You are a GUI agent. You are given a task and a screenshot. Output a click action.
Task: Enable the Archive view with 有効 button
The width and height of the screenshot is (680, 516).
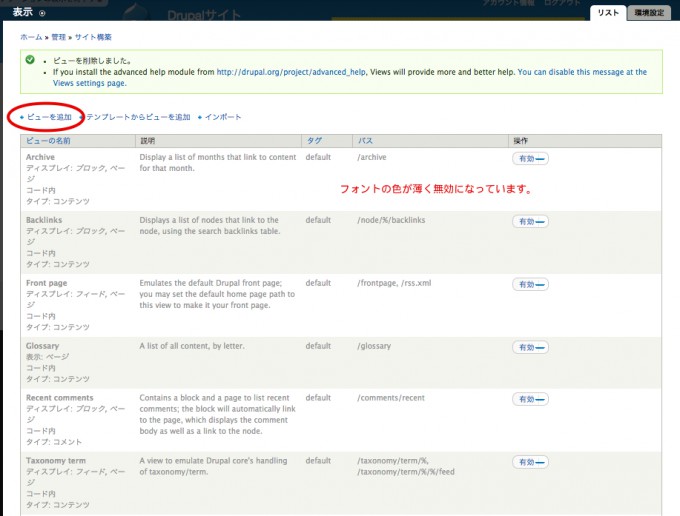coord(523,158)
